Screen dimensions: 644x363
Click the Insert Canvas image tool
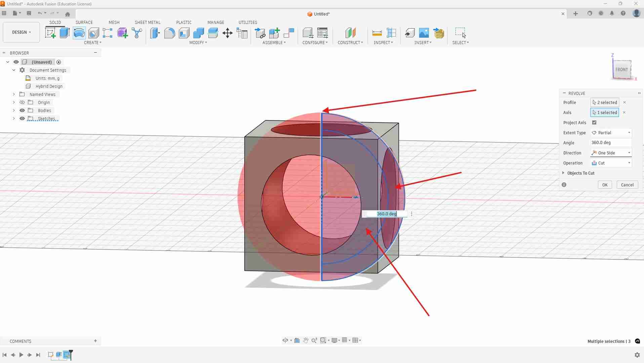424,33
